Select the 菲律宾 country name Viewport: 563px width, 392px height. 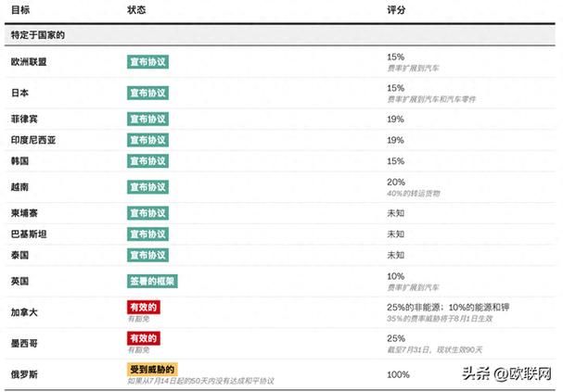(24, 119)
